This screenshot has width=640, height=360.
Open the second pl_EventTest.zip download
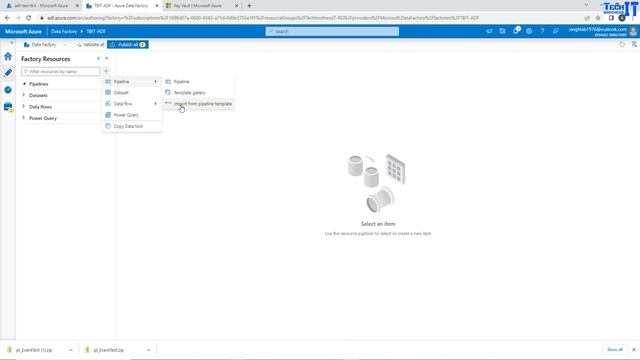[108, 350]
